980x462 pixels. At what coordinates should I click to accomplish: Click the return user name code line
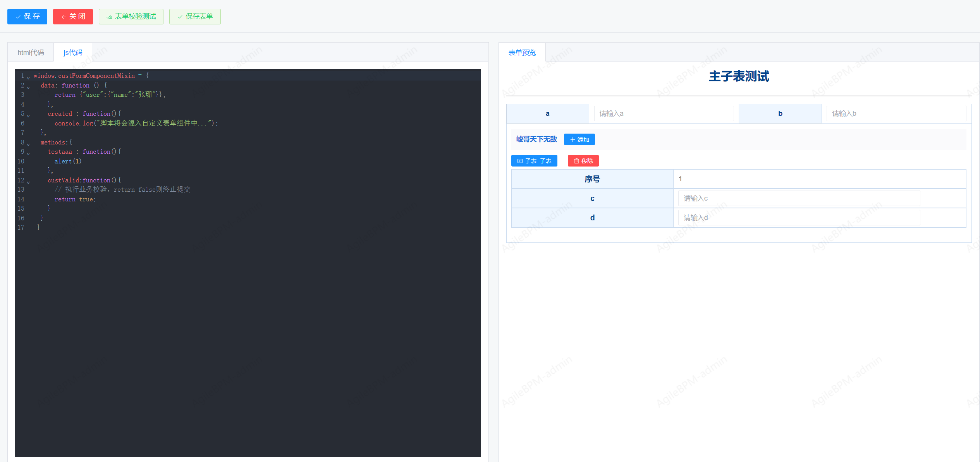(x=110, y=94)
